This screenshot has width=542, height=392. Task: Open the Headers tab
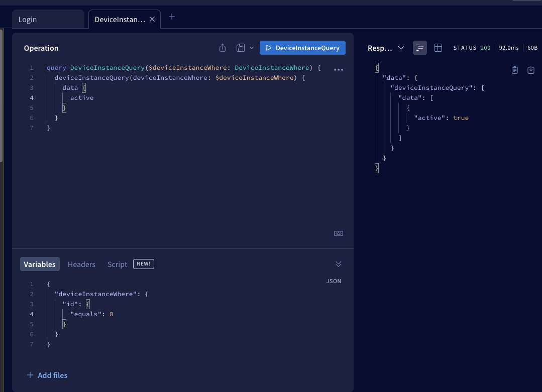(81, 264)
